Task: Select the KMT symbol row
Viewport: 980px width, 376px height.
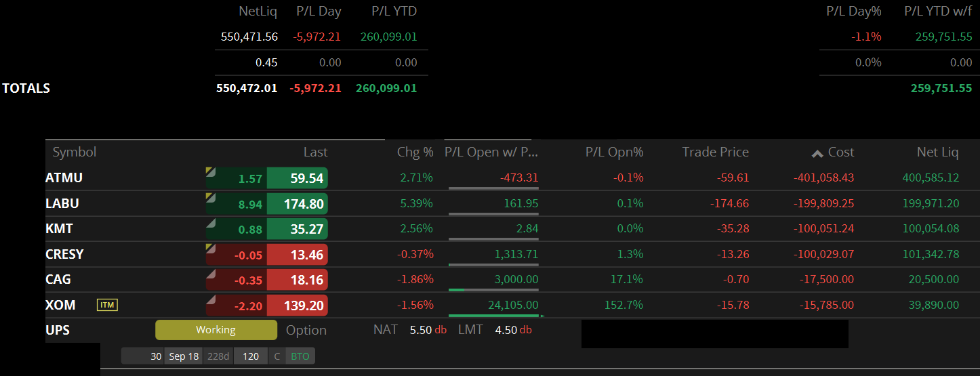Action: [x=59, y=229]
